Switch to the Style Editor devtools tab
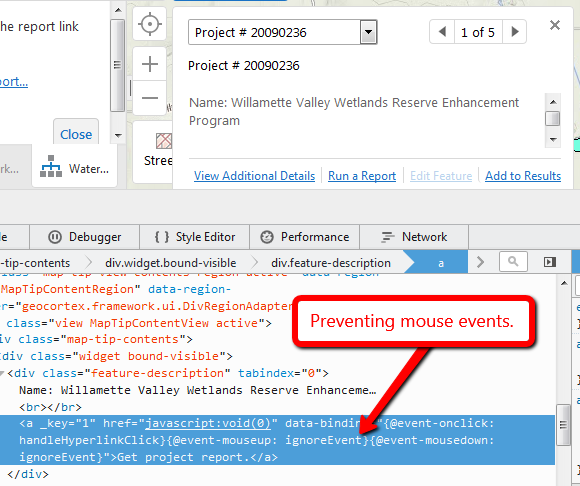 [x=195, y=237]
